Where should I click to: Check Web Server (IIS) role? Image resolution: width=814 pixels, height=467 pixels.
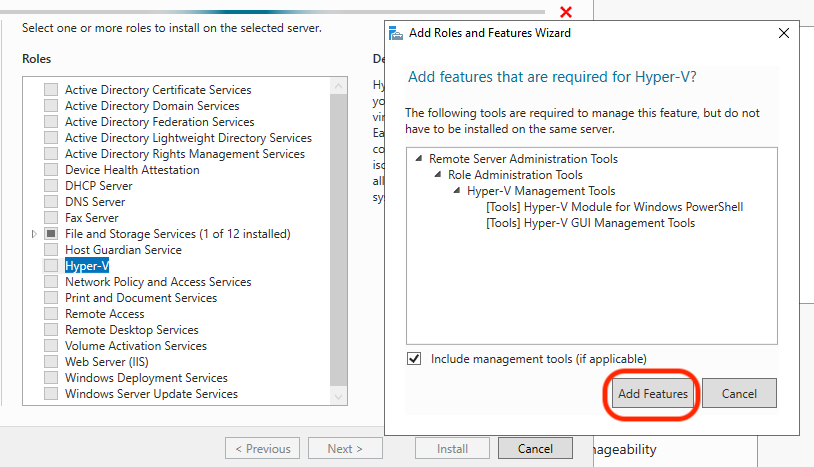51,362
